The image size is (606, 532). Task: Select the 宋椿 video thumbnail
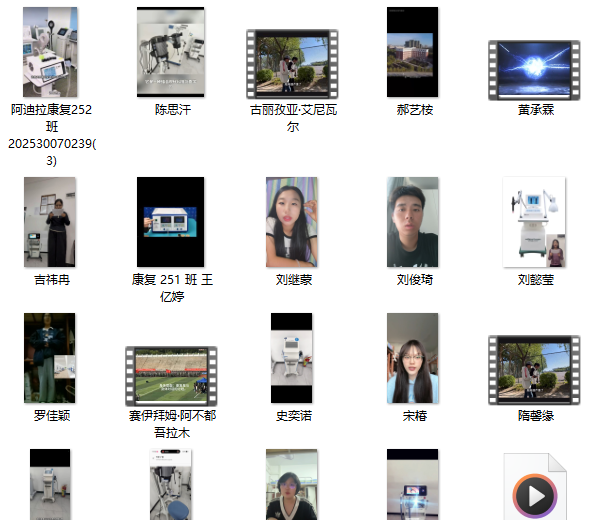click(412, 357)
